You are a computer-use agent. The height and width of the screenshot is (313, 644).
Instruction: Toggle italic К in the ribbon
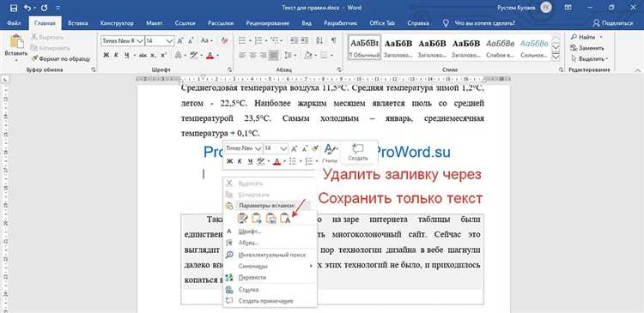(x=116, y=55)
